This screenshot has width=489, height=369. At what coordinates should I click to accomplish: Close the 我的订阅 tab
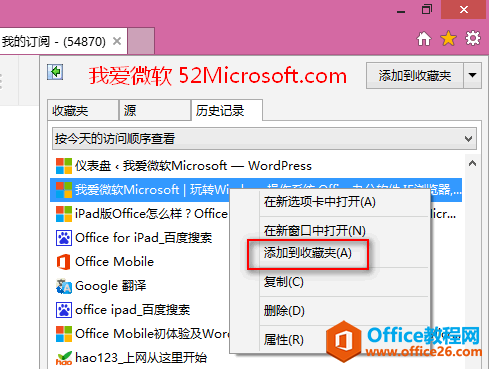117,41
